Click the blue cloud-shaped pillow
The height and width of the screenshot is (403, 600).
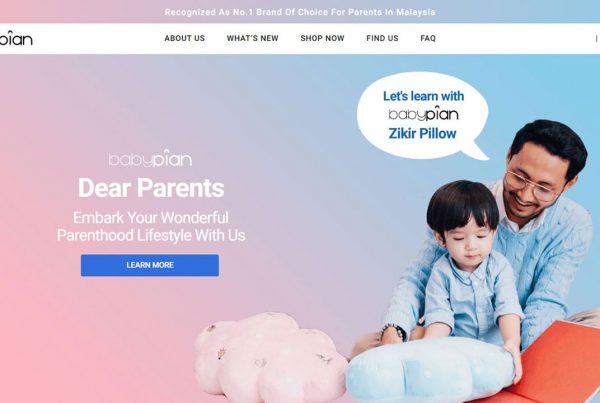click(x=430, y=369)
